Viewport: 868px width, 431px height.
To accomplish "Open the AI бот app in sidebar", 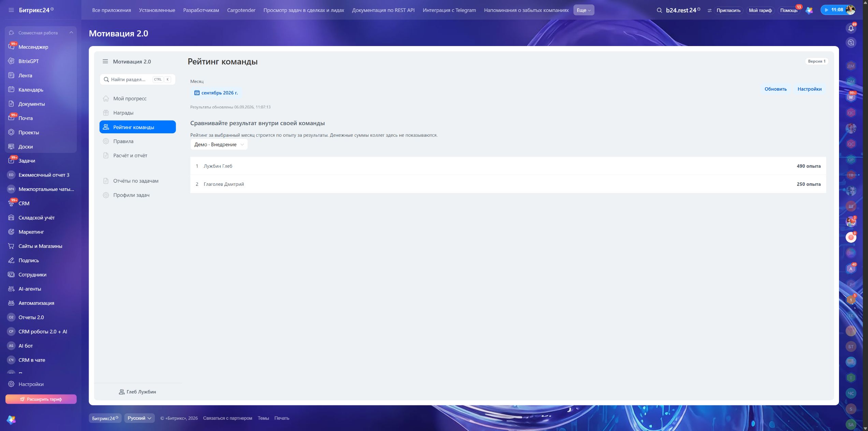I will tap(26, 346).
